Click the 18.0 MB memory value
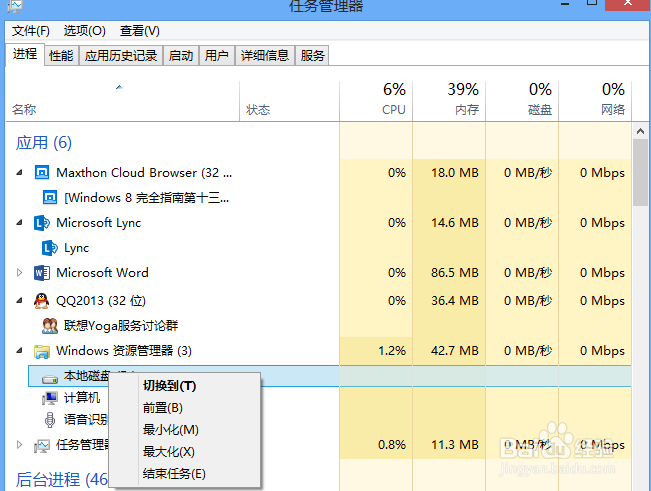Image resolution: width=651 pixels, height=491 pixels. coord(455,173)
